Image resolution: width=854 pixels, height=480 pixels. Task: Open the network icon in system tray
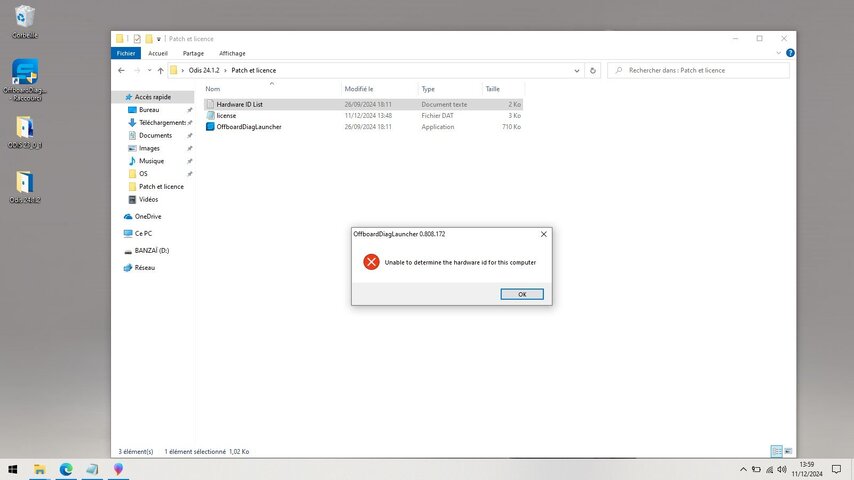click(769, 469)
